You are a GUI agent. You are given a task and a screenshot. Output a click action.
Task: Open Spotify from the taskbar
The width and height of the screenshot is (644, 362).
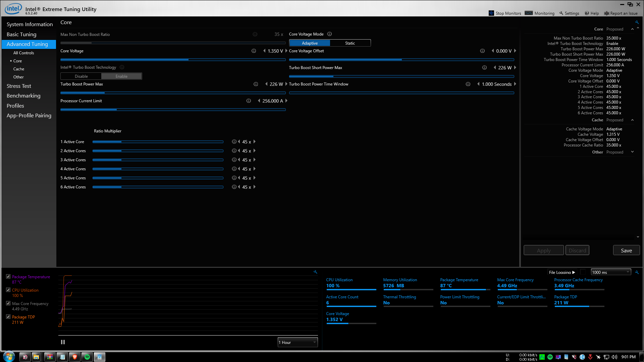click(x=87, y=357)
